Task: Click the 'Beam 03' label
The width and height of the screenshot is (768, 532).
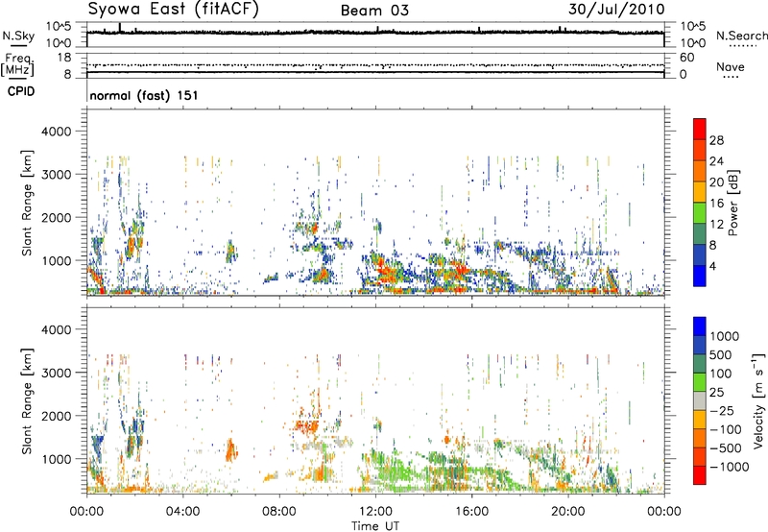Action: pos(374,11)
